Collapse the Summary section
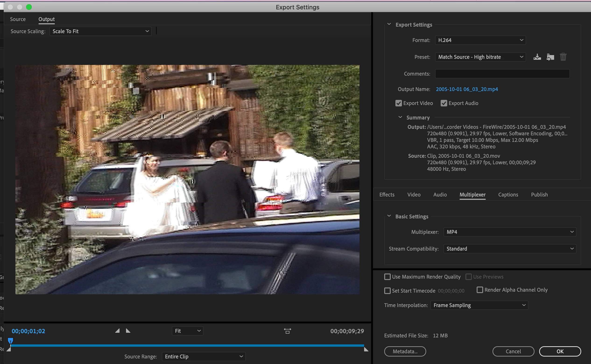Viewport: 591px width, 364px height. (400, 117)
